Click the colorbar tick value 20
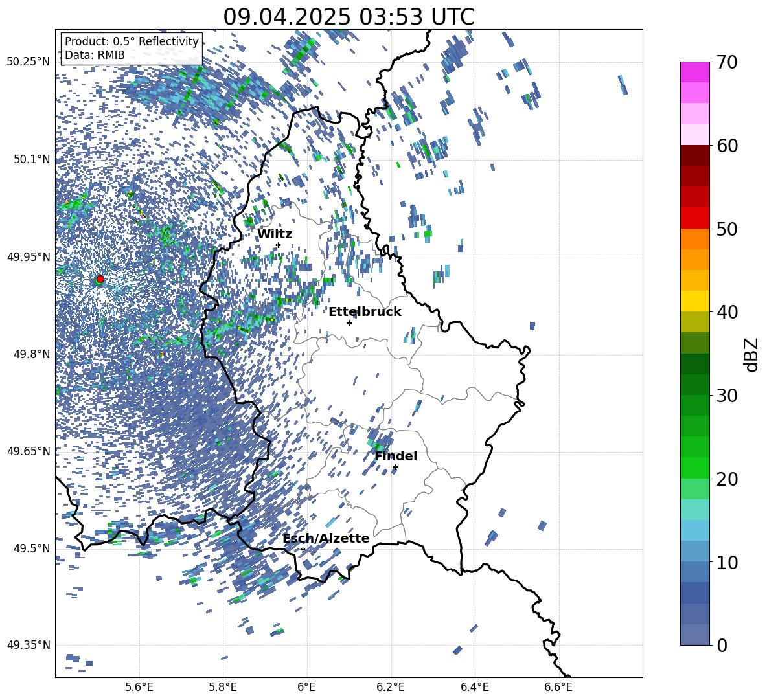This screenshot has height=700, width=767. [x=727, y=479]
